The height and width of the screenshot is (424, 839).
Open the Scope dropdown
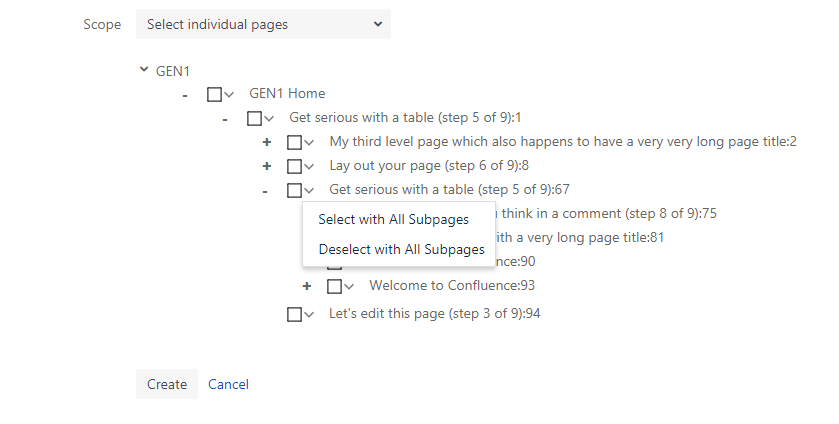point(263,24)
